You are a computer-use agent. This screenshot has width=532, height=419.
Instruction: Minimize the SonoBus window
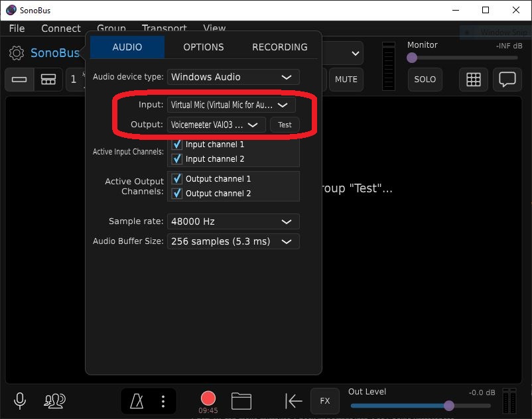tap(456, 10)
